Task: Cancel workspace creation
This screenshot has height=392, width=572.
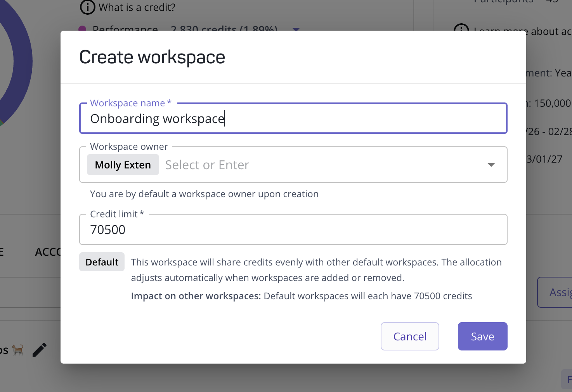Action: point(409,336)
